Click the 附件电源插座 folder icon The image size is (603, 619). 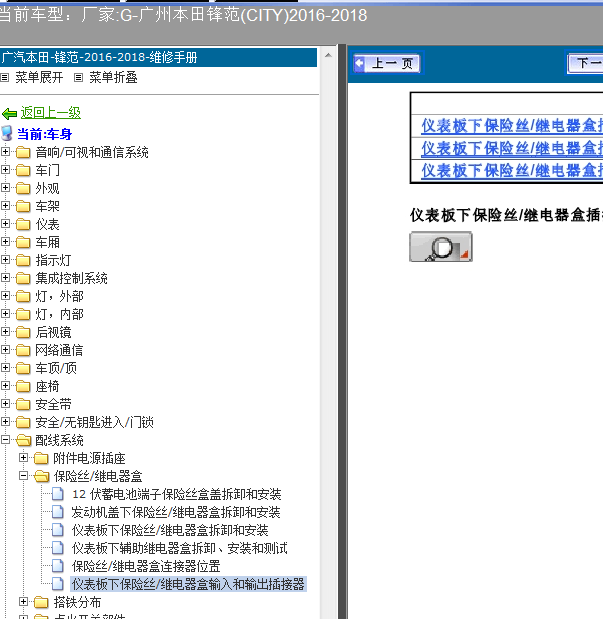(41, 458)
